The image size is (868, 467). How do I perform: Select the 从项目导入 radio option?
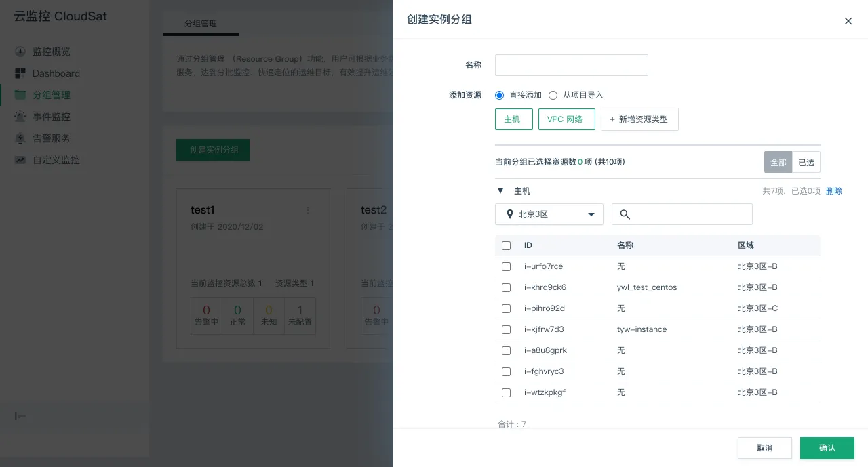553,96
